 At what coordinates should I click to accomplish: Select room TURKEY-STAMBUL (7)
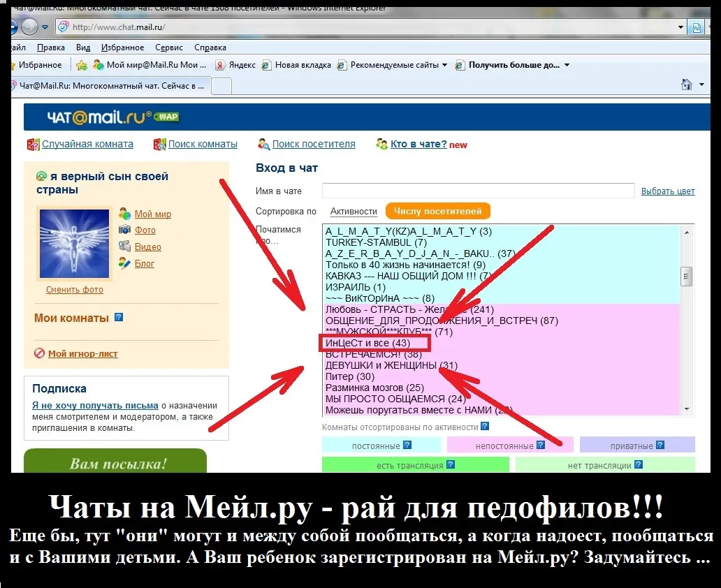[502, 243]
